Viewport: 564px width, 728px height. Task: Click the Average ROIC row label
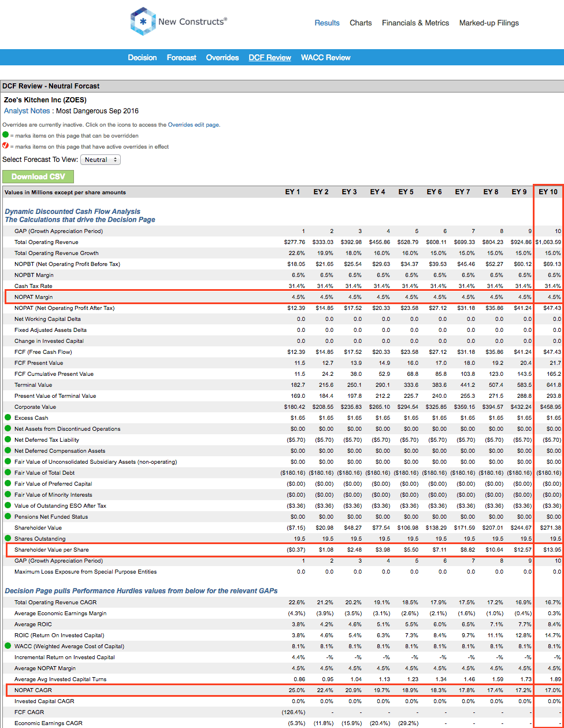tap(34, 624)
